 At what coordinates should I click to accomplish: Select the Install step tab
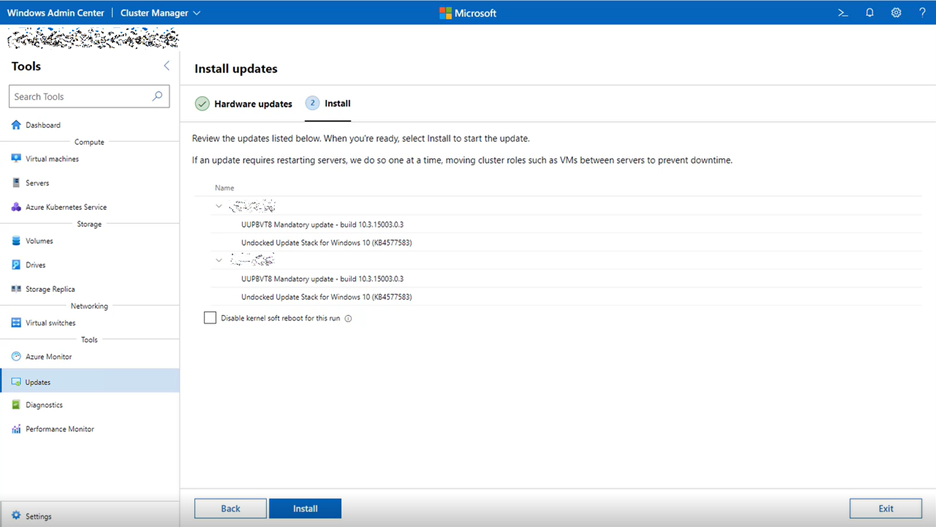coord(328,103)
